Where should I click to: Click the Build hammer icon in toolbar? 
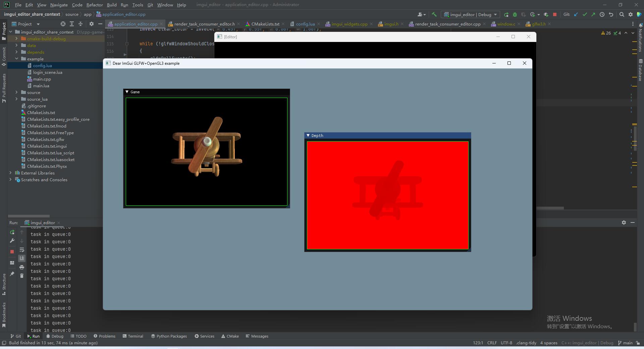tap(434, 14)
